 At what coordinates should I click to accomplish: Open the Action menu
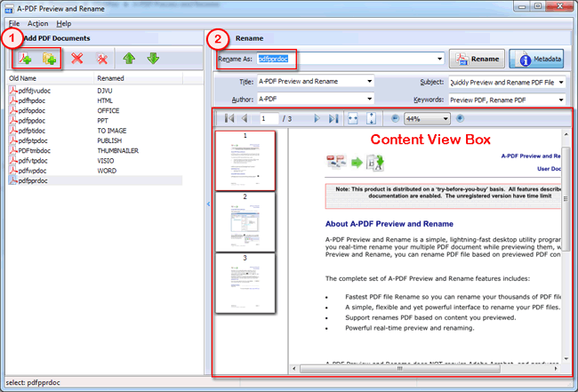tap(37, 24)
